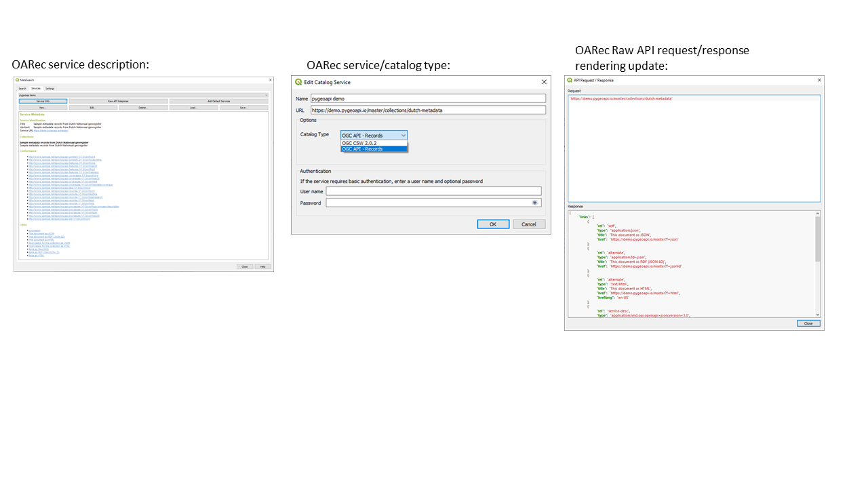The image size is (868, 488).
Task: Switch to the Search tab
Action: pyautogui.click(x=22, y=88)
